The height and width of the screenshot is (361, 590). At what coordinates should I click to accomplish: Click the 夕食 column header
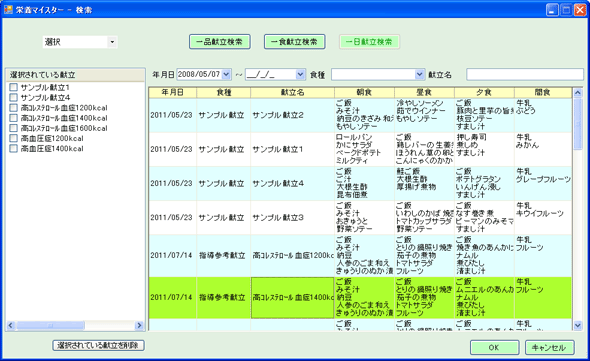click(484, 92)
